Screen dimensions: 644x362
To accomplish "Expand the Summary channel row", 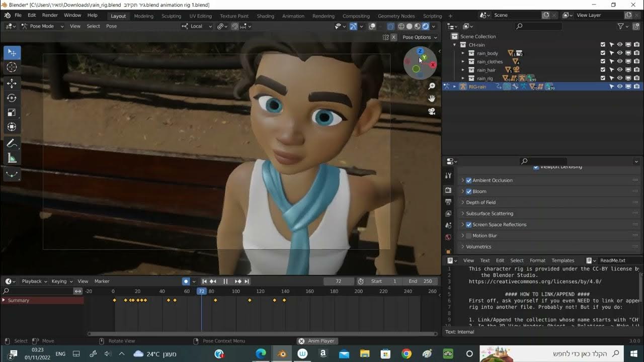I will 4,300.
